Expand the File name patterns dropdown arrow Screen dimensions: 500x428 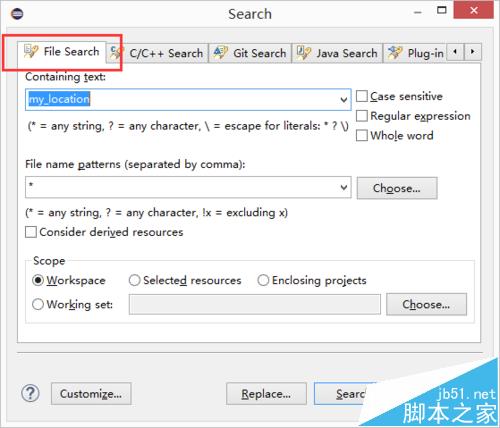point(344,187)
